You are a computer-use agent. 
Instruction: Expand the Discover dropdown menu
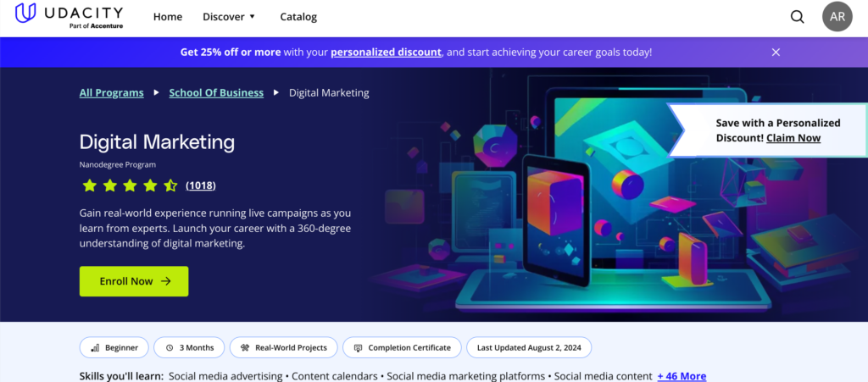229,17
